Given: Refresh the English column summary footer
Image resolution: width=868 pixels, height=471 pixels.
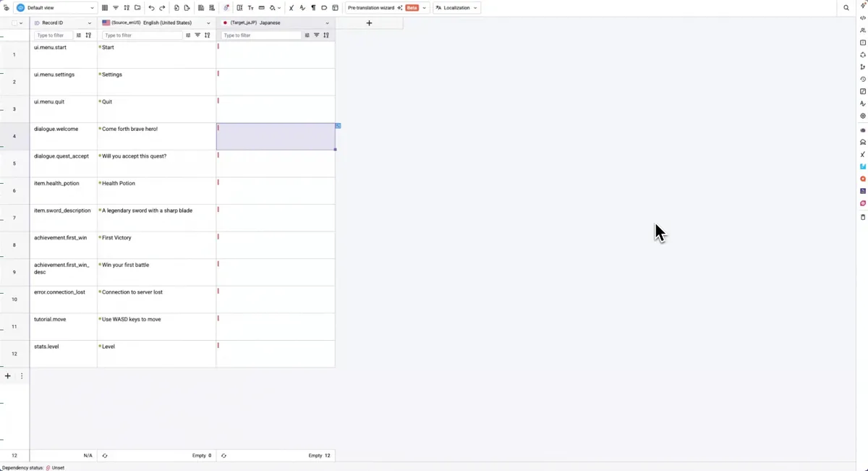Looking at the screenshot, I should (x=105, y=456).
